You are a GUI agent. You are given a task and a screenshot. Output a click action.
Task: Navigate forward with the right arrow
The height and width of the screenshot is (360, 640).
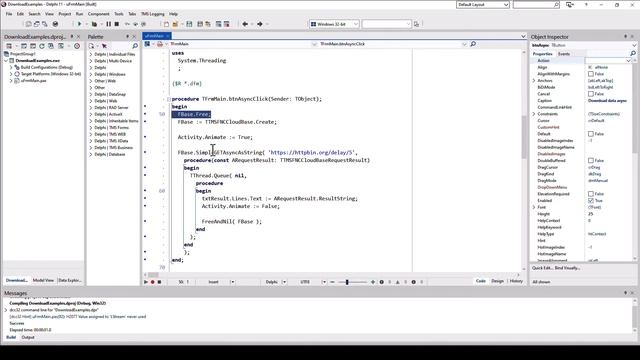click(x=260, y=24)
